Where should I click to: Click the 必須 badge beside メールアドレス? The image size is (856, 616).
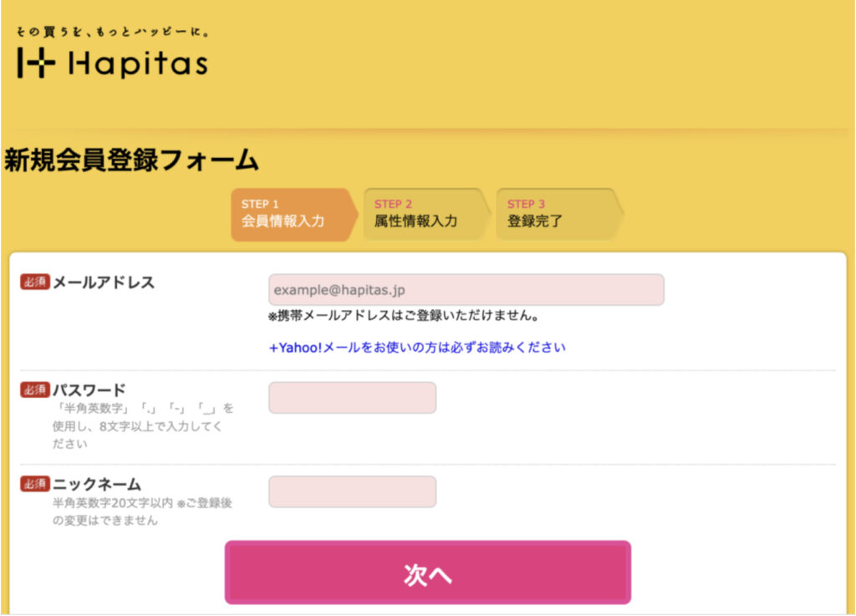point(35,282)
